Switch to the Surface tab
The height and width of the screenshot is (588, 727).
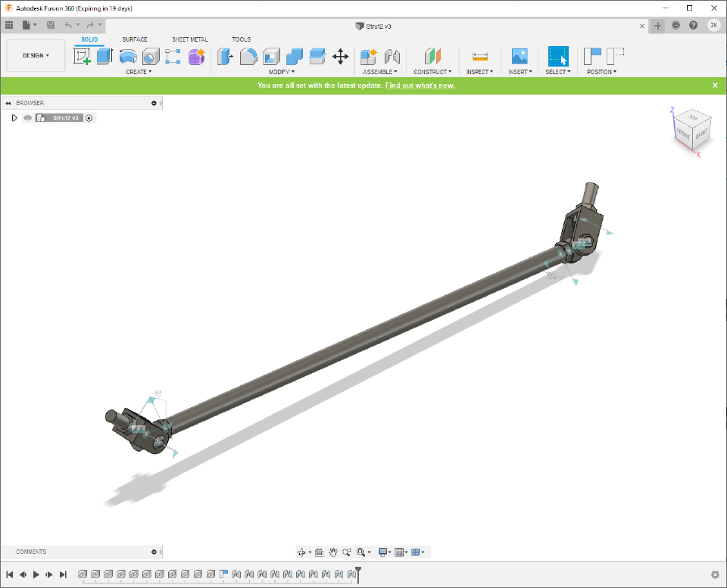point(135,39)
